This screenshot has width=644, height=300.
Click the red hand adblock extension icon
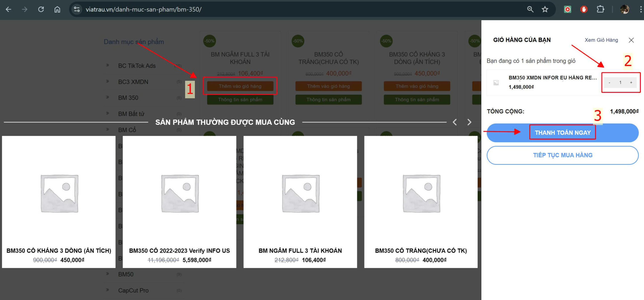[x=584, y=10]
